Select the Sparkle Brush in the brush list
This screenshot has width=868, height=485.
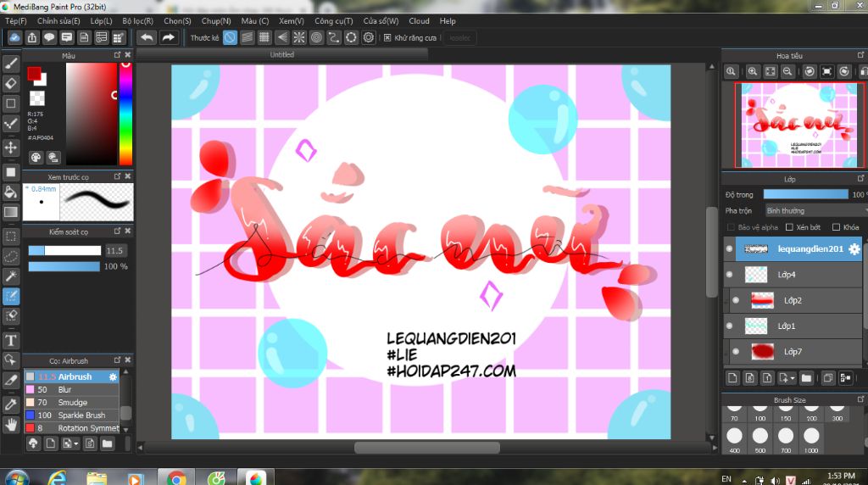71,415
